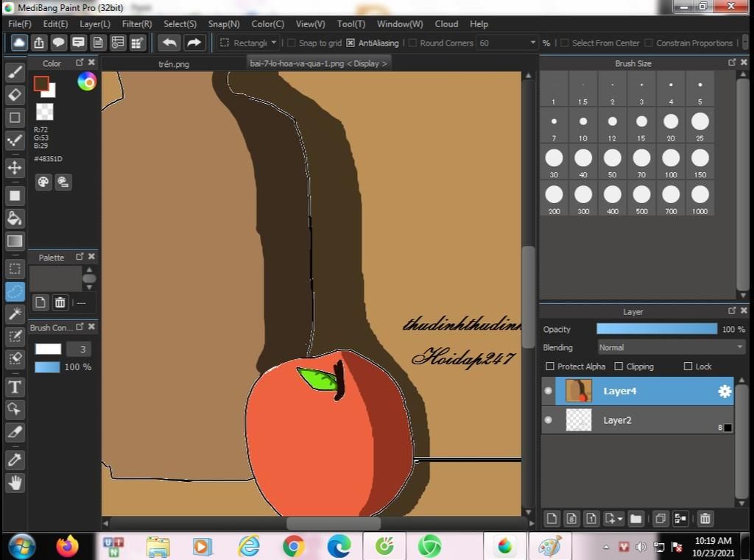Switch to bai-7-lo-hoa-va-qua-1.png tab
Viewport: 754px width, 560px height.
tap(318, 63)
